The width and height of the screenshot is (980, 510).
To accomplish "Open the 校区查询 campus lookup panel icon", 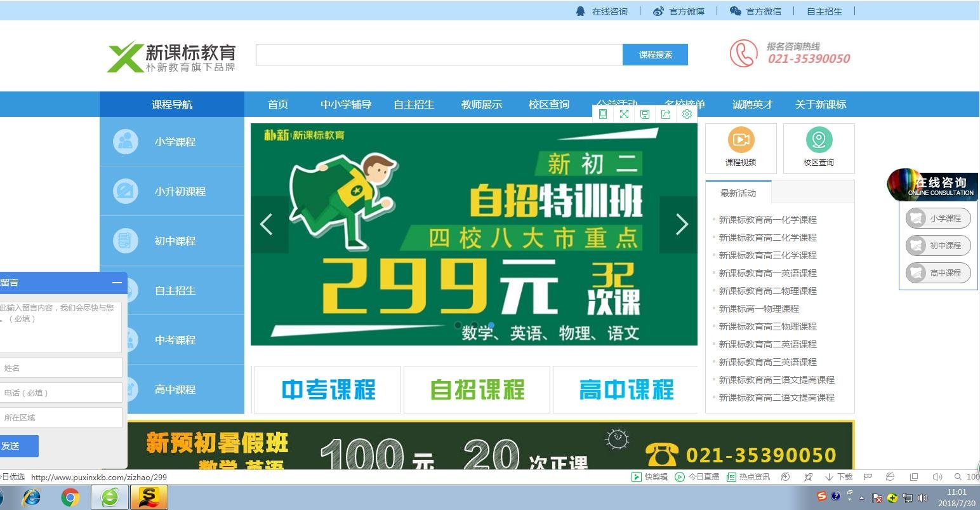I will coord(819,148).
